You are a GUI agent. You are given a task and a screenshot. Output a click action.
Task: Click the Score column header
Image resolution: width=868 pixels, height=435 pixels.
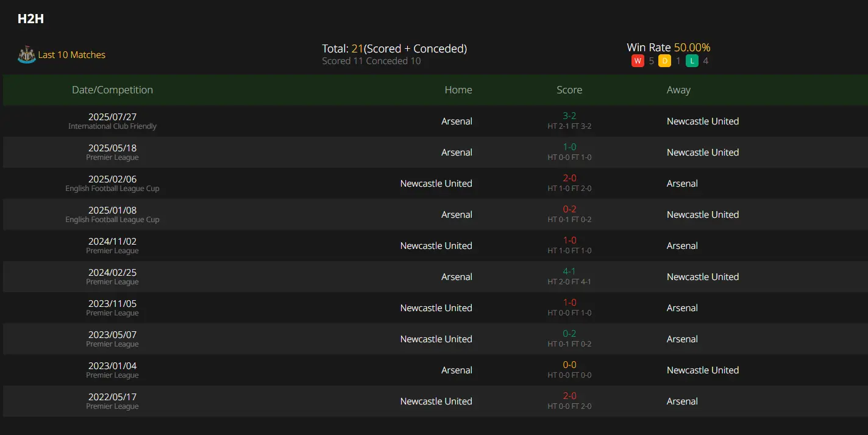[x=569, y=90]
